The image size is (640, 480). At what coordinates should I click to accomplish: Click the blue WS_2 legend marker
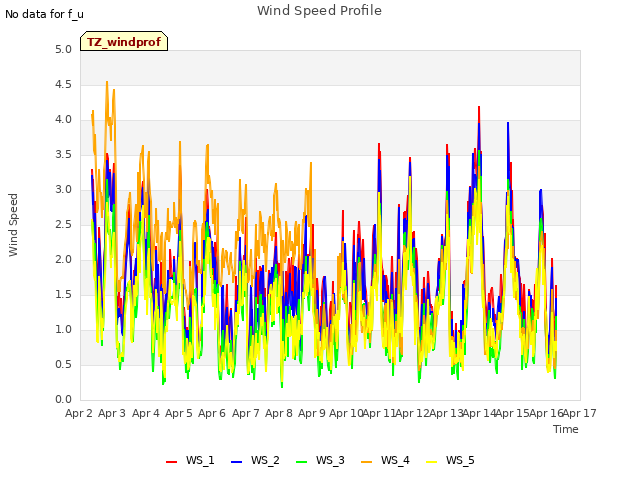[x=237, y=462]
